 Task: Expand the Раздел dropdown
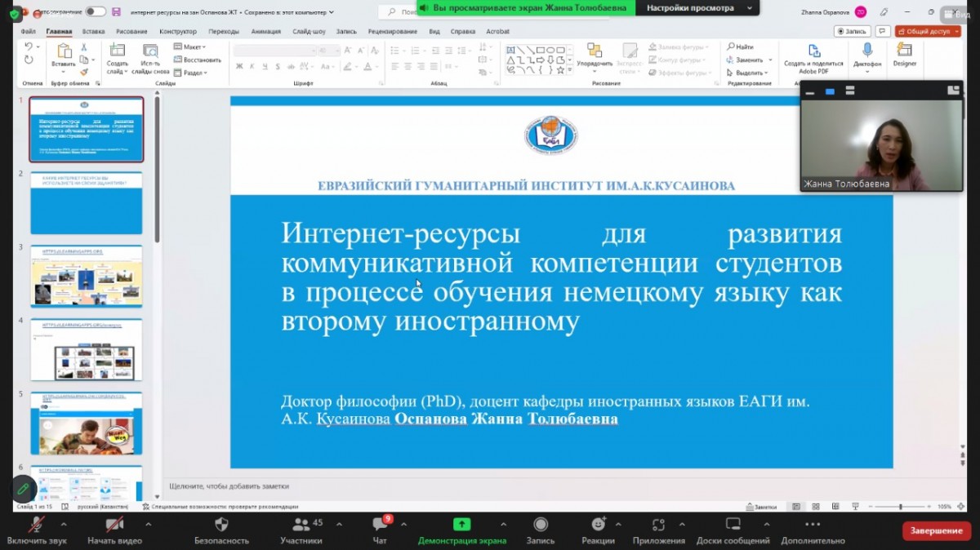[x=193, y=73]
